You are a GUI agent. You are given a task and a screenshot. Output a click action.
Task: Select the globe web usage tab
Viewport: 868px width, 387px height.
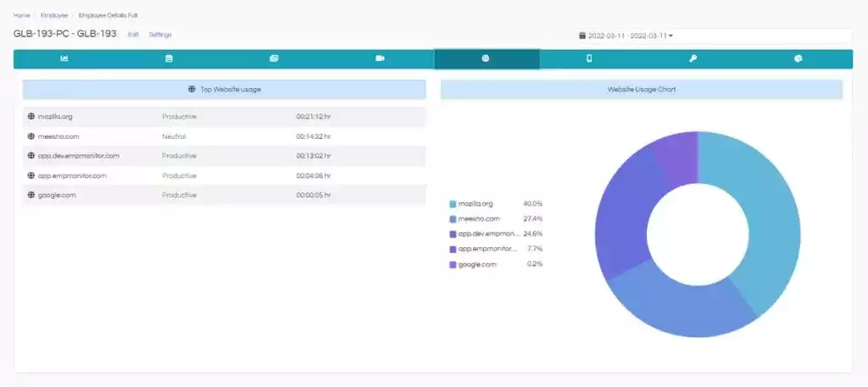486,58
